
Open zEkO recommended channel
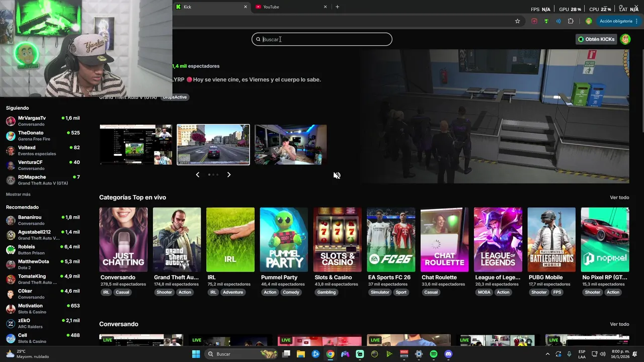click(43, 323)
